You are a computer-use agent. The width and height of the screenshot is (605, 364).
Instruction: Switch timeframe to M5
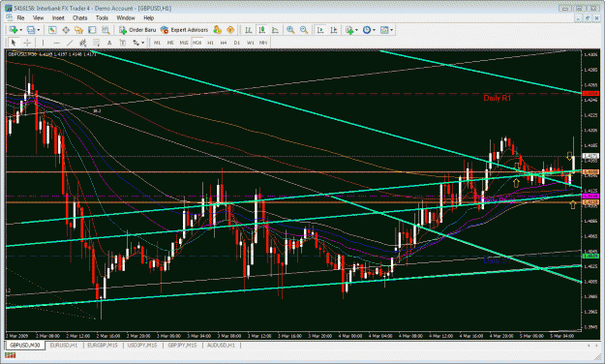click(170, 43)
